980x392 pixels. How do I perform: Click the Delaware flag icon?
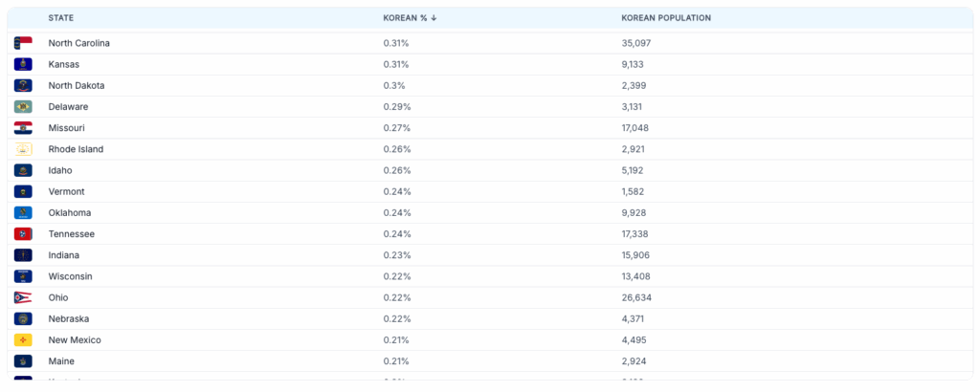click(23, 107)
